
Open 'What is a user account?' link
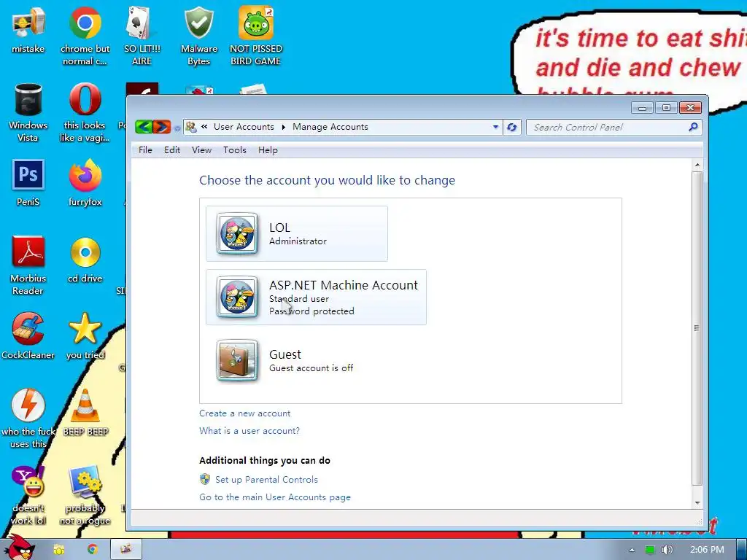click(x=249, y=430)
